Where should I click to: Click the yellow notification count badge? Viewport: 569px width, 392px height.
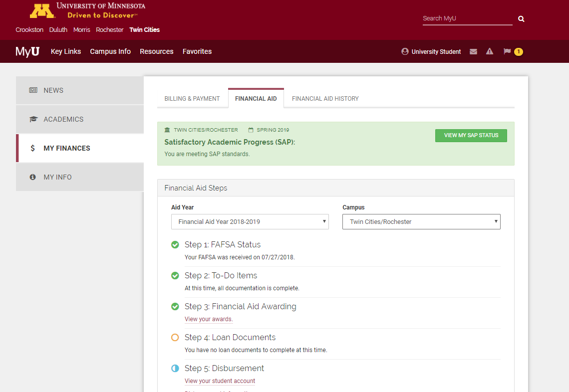pos(519,51)
